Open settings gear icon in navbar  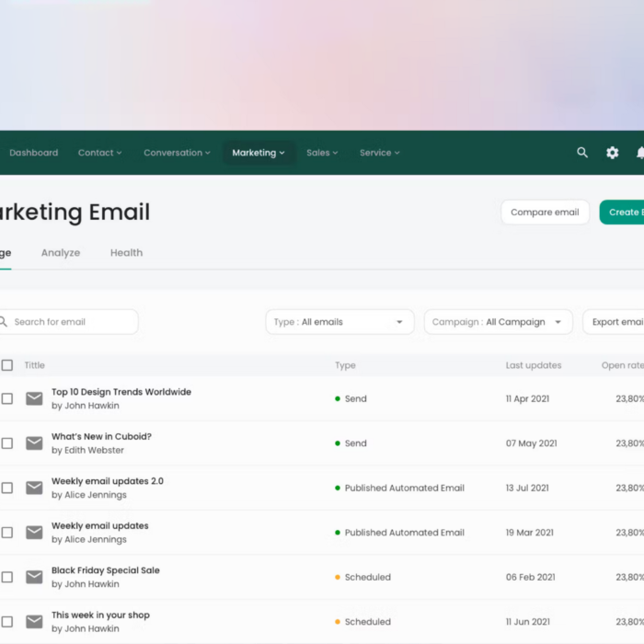[x=613, y=153]
